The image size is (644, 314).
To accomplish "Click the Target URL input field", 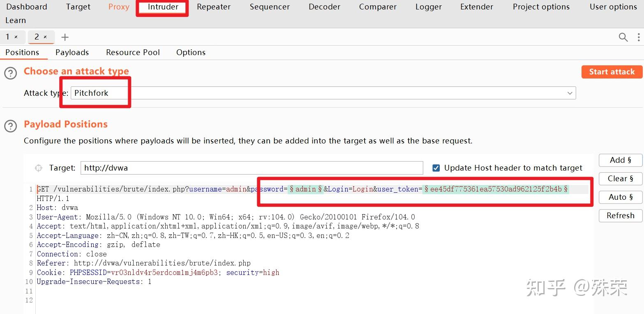I will coord(252,168).
